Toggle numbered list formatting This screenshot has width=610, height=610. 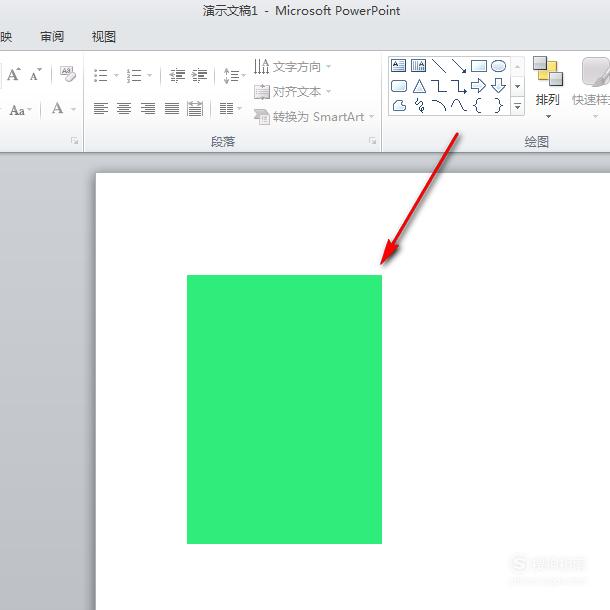click(x=134, y=75)
